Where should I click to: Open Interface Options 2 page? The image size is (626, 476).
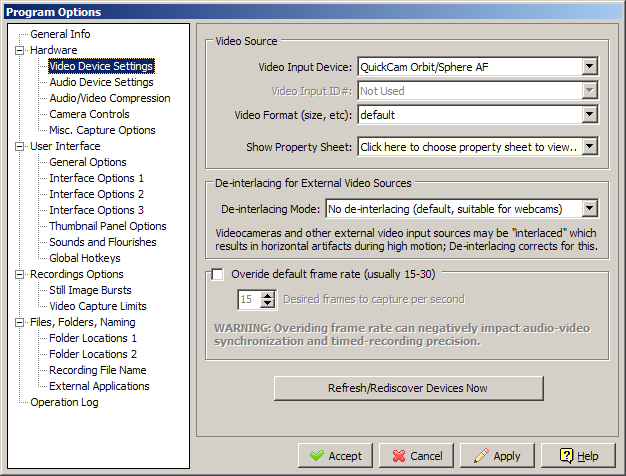(96, 194)
